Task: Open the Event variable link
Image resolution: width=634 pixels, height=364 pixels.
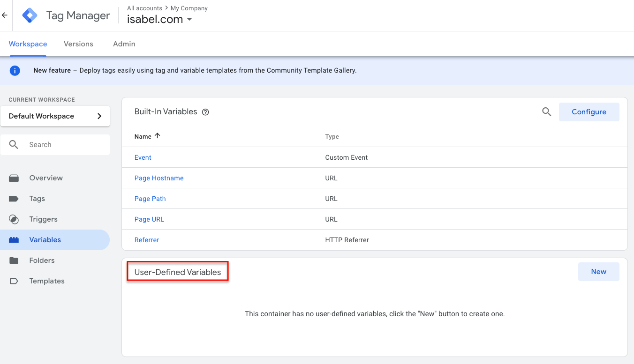Action: pyautogui.click(x=143, y=157)
